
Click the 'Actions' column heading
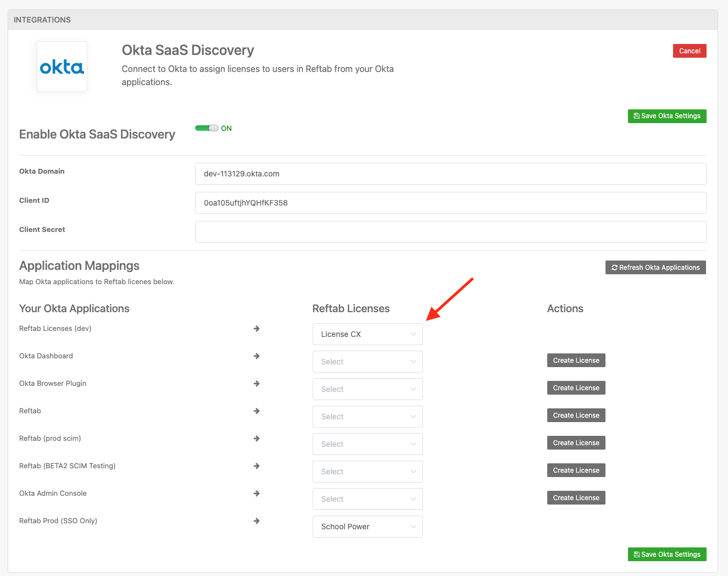[565, 309]
